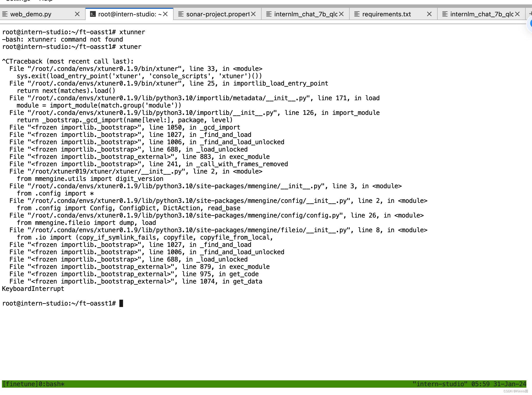Close the sonar-project.properties tab
532x395 pixels.
(x=254, y=14)
